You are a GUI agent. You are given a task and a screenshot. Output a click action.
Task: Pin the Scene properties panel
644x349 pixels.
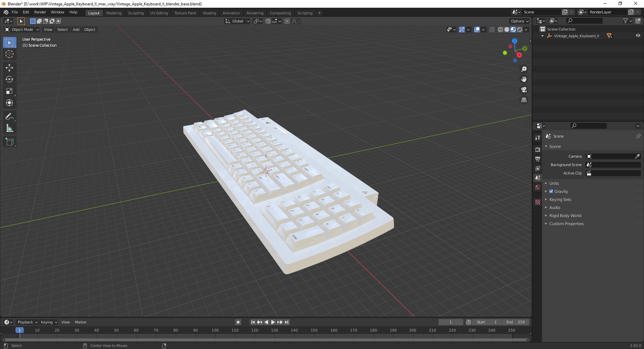(x=638, y=136)
